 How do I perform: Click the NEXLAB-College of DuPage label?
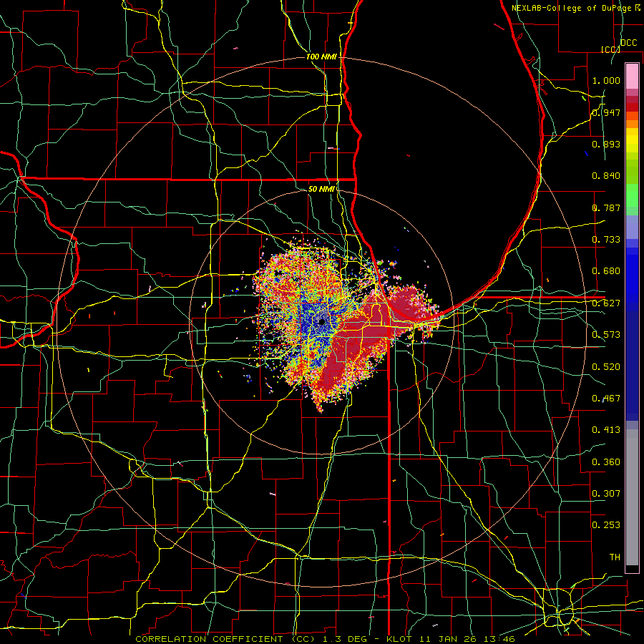click(x=572, y=8)
